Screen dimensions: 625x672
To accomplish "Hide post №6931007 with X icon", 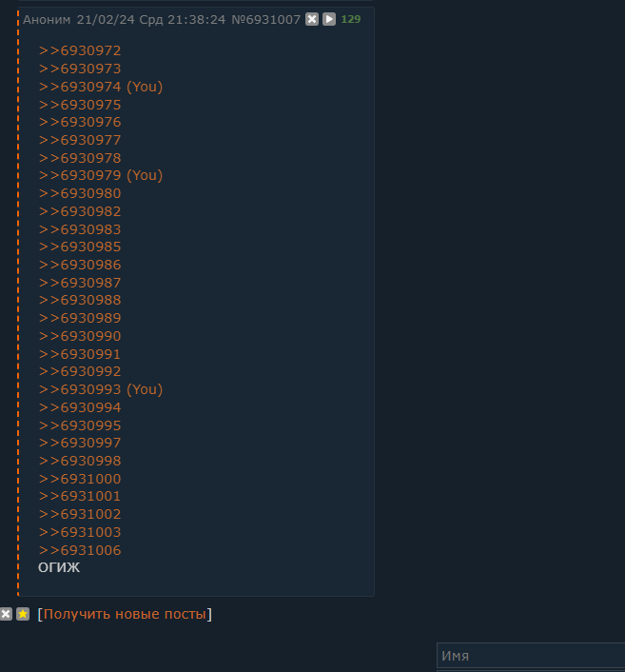I will pos(312,19).
